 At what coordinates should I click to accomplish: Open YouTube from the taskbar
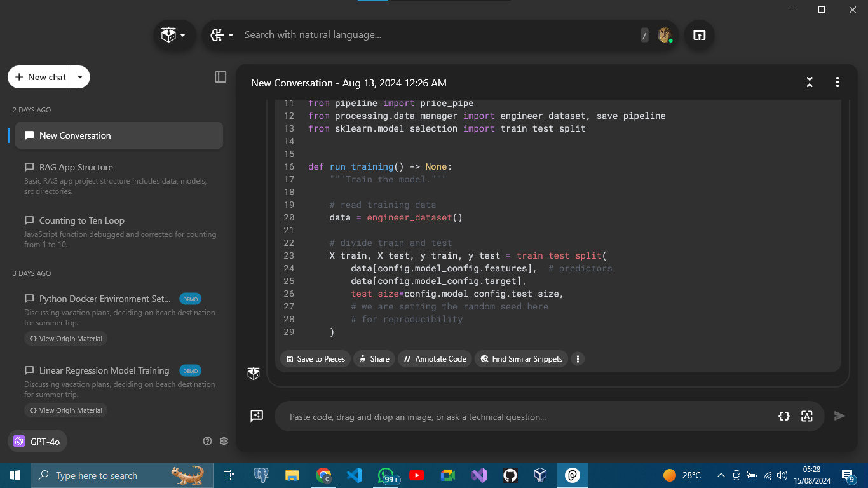click(x=417, y=475)
